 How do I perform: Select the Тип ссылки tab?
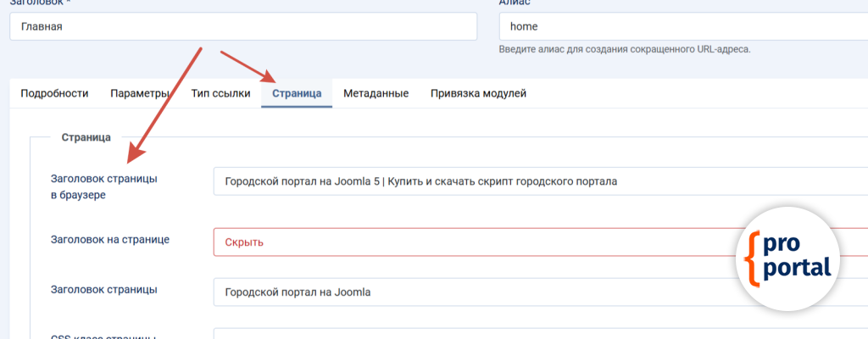coord(220,93)
